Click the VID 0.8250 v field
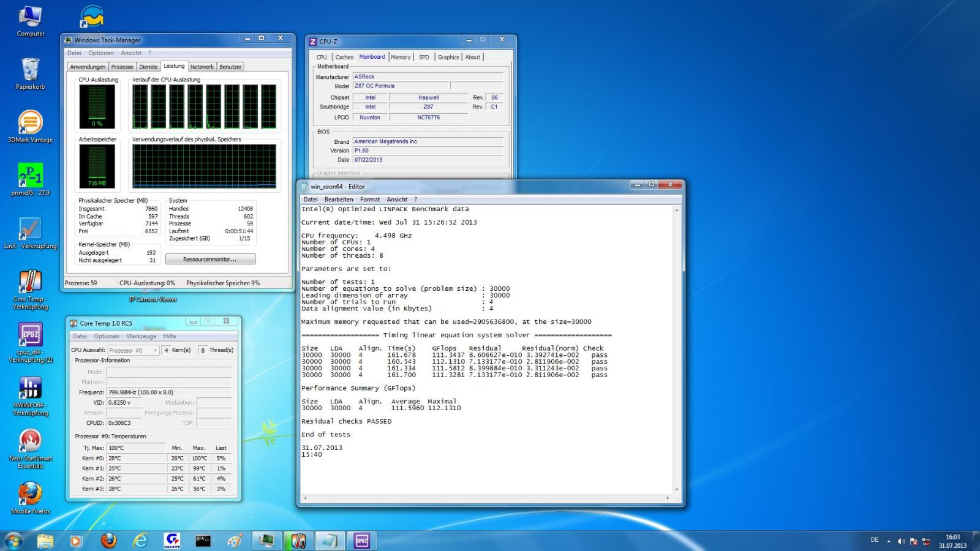The image size is (980, 551). pyautogui.click(x=124, y=403)
